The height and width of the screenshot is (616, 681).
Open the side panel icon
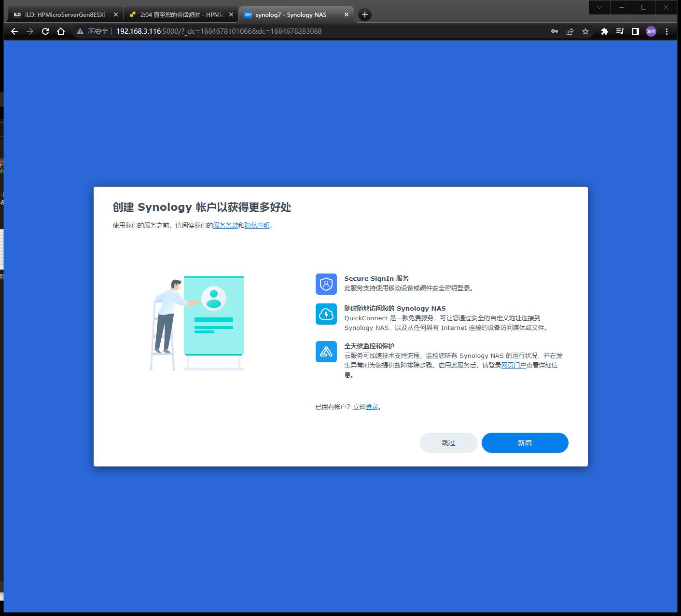tap(635, 31)
